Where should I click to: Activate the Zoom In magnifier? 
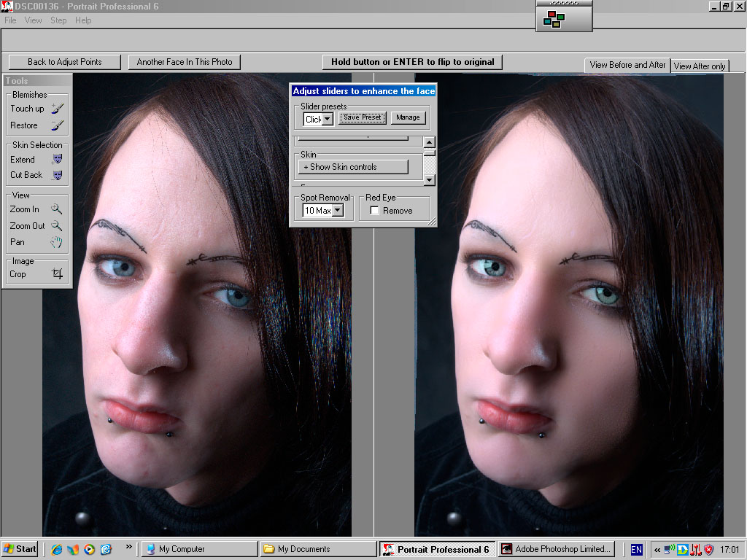point(37,209)
